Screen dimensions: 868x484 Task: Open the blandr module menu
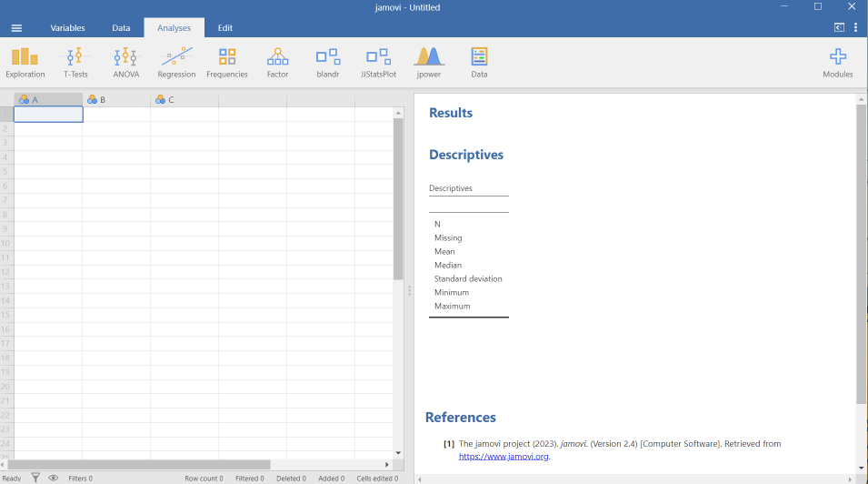(x=327, y=62)
